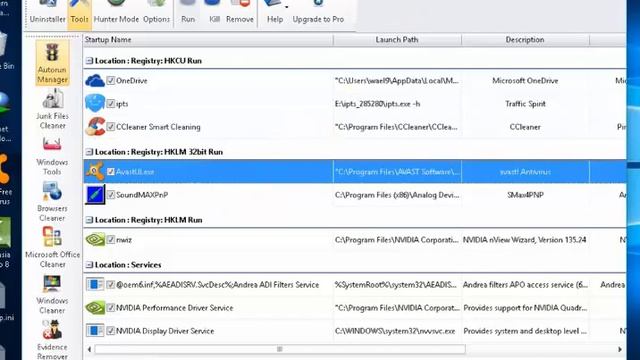
Task: Click the Kill toolbar button
Action: pyautogui.click(x=214, y=13)
